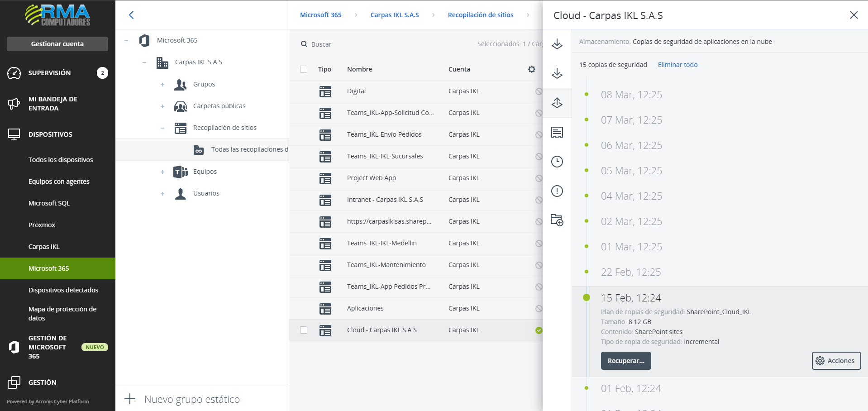Check the Cloud - Carpas IKL S.A.S row checkbox
Image resolution: width=868 pixels, height=411 pixels.
pyautogui.click(x=304, y=330)
